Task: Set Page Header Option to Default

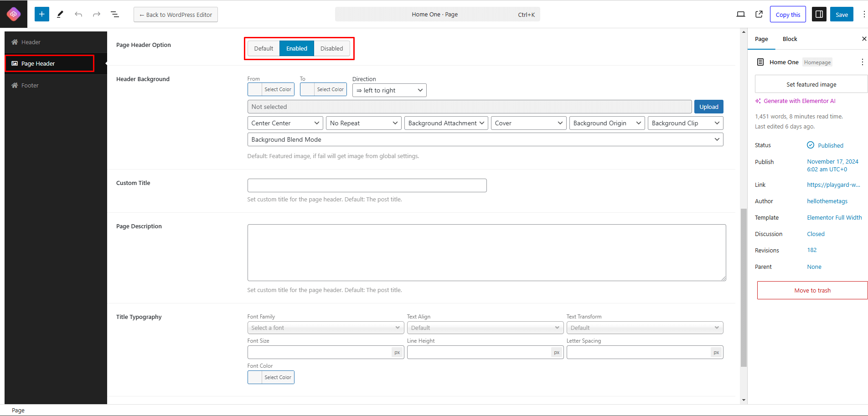Action: [x=263, y=48]
